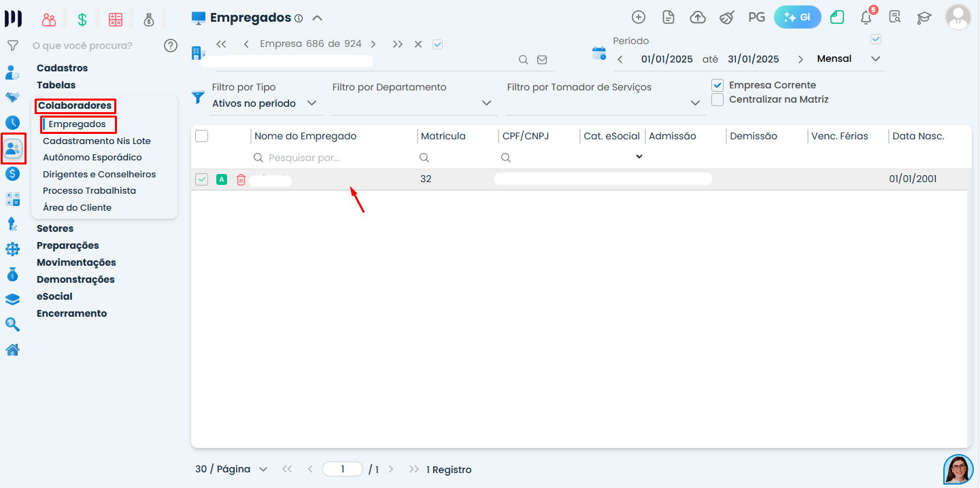
Task: Toggle checkbox on employee row 32
Action: point(201,179)
